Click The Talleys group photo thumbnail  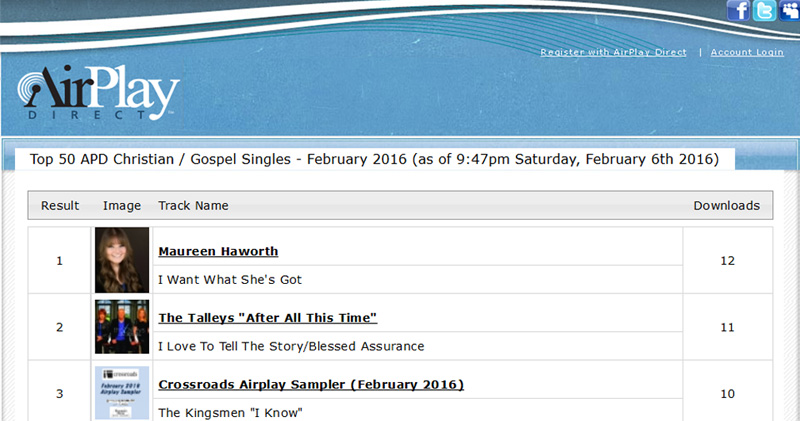coord(122,327)
